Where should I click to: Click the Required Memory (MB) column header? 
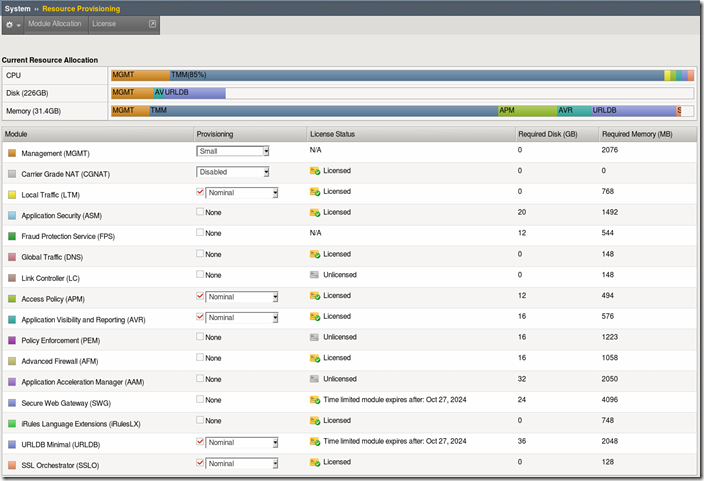click(648, 134)
